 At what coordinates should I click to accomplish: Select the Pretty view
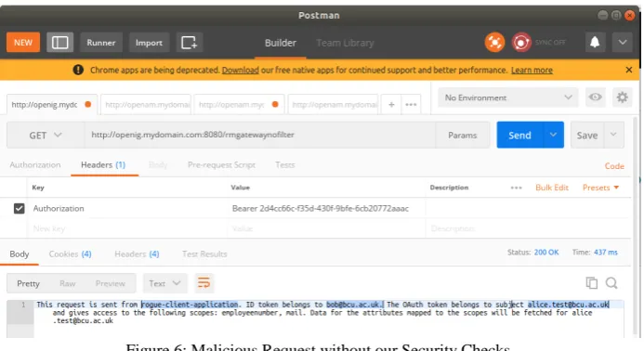click(x=28, y=283)
